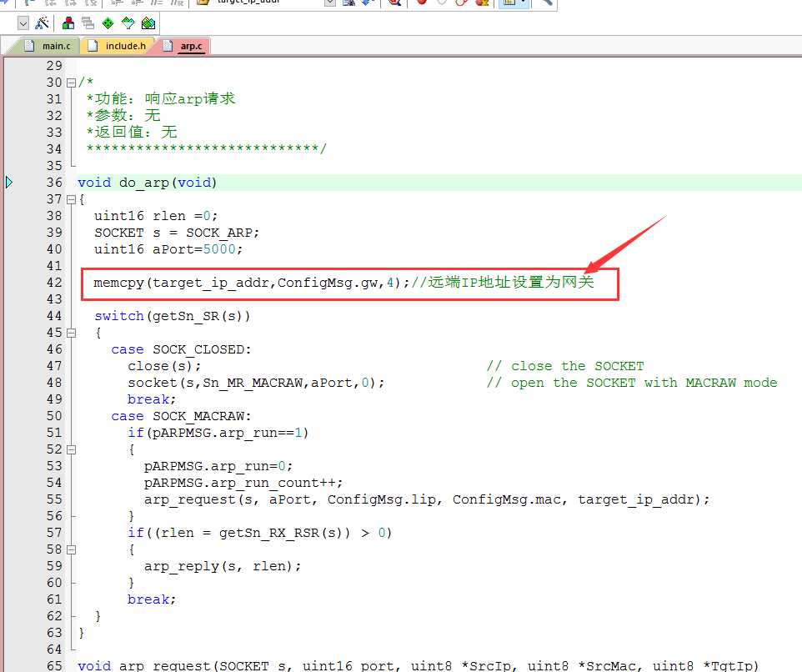The width and height of the screenshot is (802, 672).
Task: Click 'if(pARPMSG.arp_run==1)' condition
Action: coord(218,433)
